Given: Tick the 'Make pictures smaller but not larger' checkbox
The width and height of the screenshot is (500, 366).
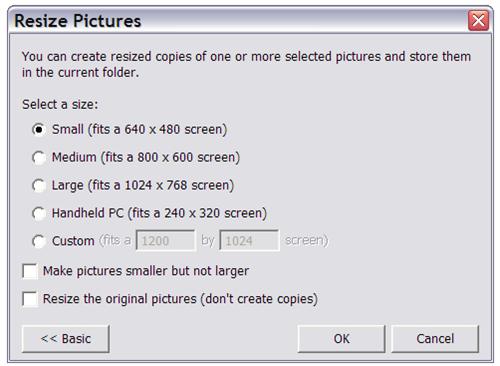Looking at the screenshot, I should 30,271.
